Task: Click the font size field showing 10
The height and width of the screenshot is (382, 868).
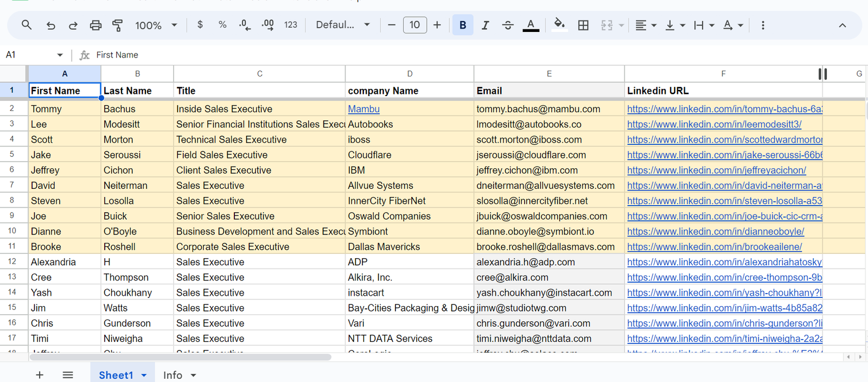Action: click(415, 25)
